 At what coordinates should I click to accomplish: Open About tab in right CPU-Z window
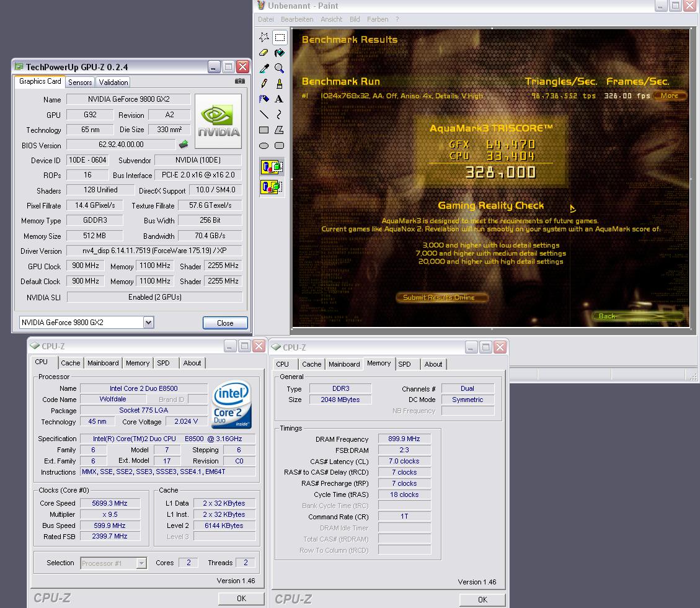[433, 364]
